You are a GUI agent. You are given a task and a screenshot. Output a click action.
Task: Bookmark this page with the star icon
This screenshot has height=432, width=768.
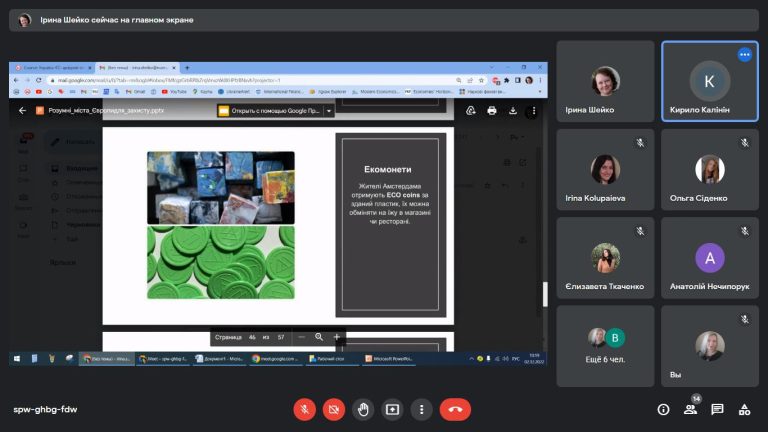[481, 80]
